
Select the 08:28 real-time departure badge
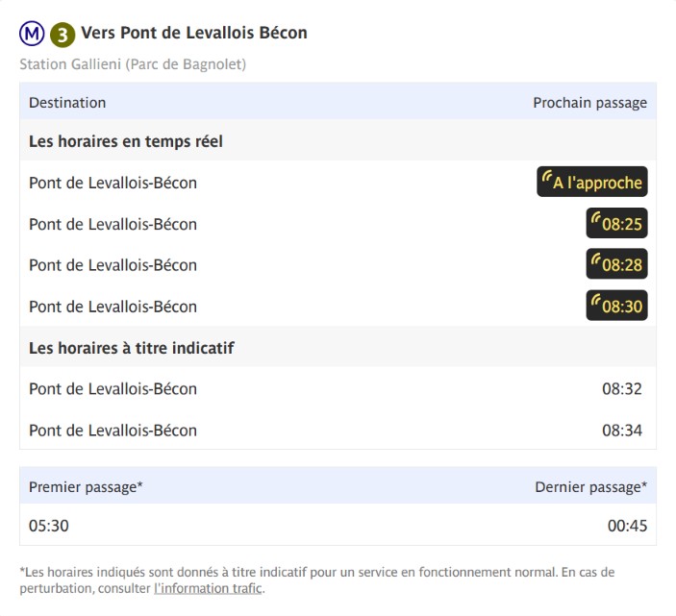pos(616,264)
